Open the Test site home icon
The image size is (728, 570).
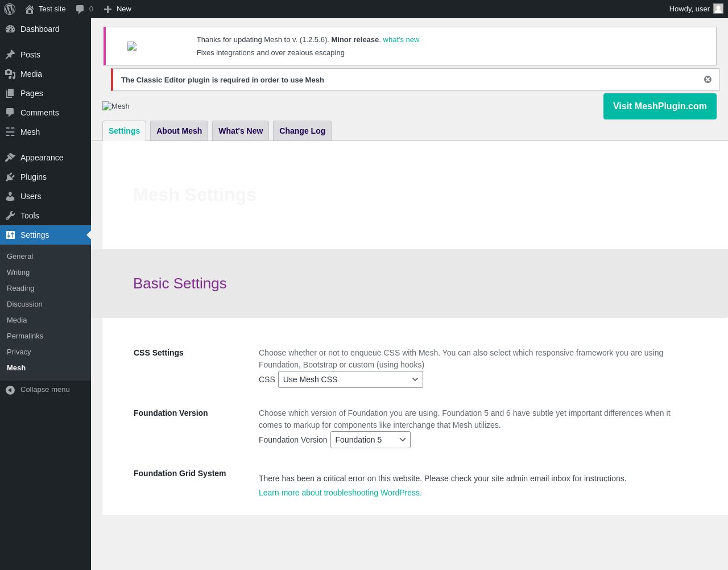30,9
